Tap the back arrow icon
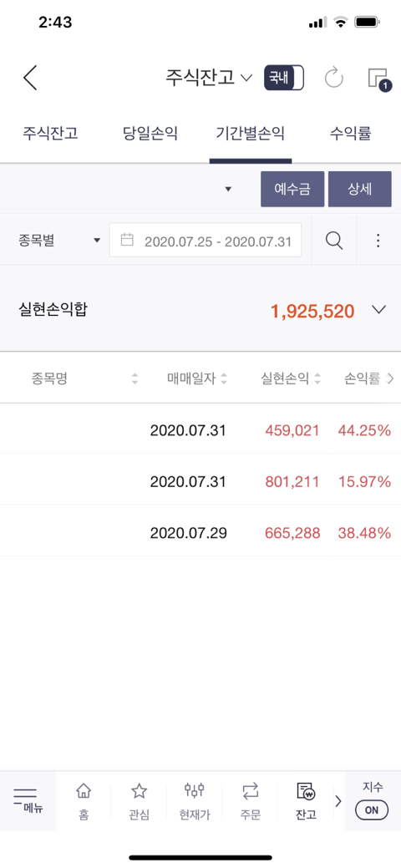 pos(30,78)
